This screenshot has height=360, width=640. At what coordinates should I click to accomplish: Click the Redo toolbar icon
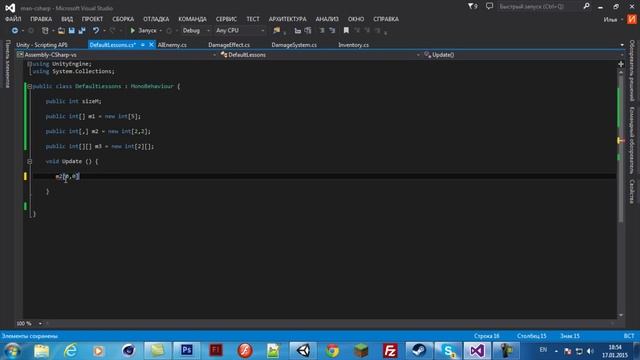point(113,31)
